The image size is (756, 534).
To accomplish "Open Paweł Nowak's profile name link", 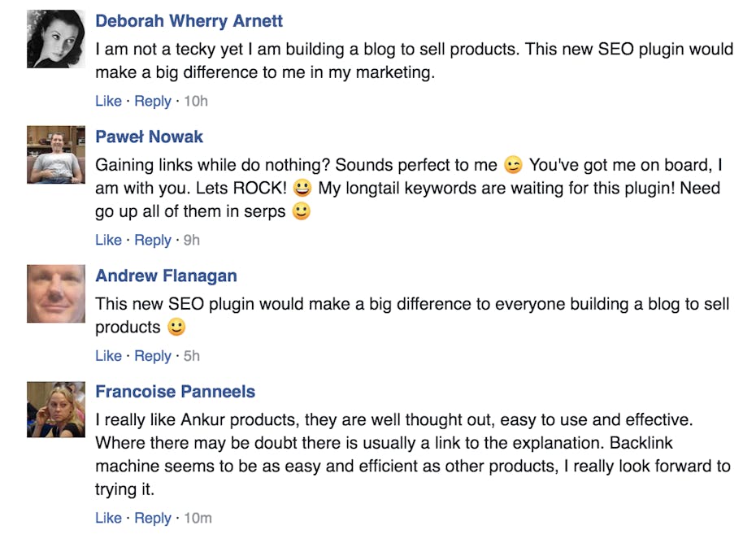I will pyautogui.click(x=149, y=137).
